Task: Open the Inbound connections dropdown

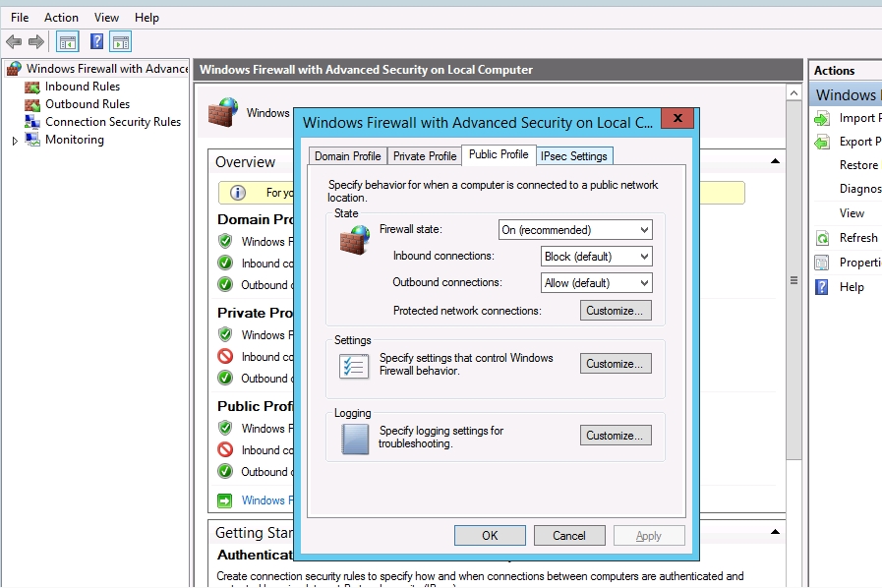Action: click(597, 257)
